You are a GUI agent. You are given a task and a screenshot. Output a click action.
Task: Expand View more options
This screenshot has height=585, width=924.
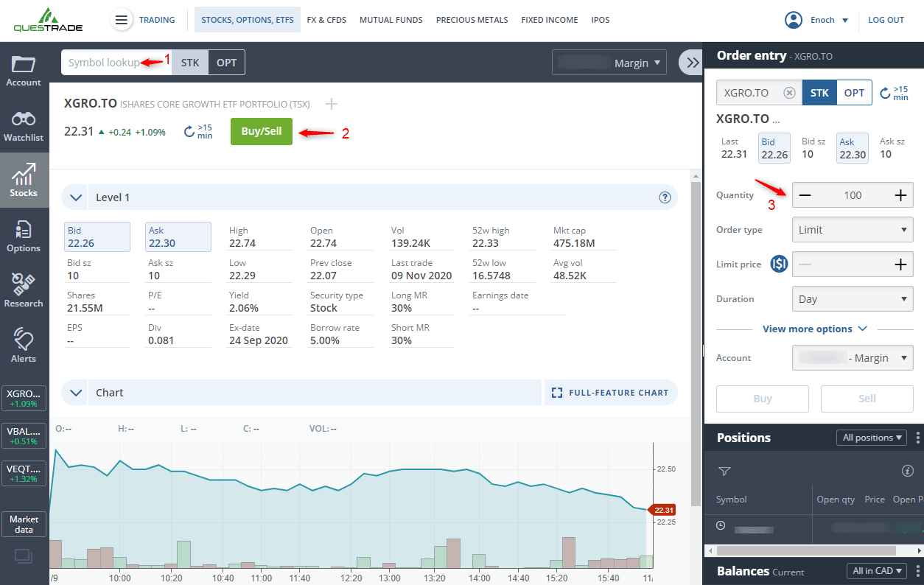coord(814,329)
